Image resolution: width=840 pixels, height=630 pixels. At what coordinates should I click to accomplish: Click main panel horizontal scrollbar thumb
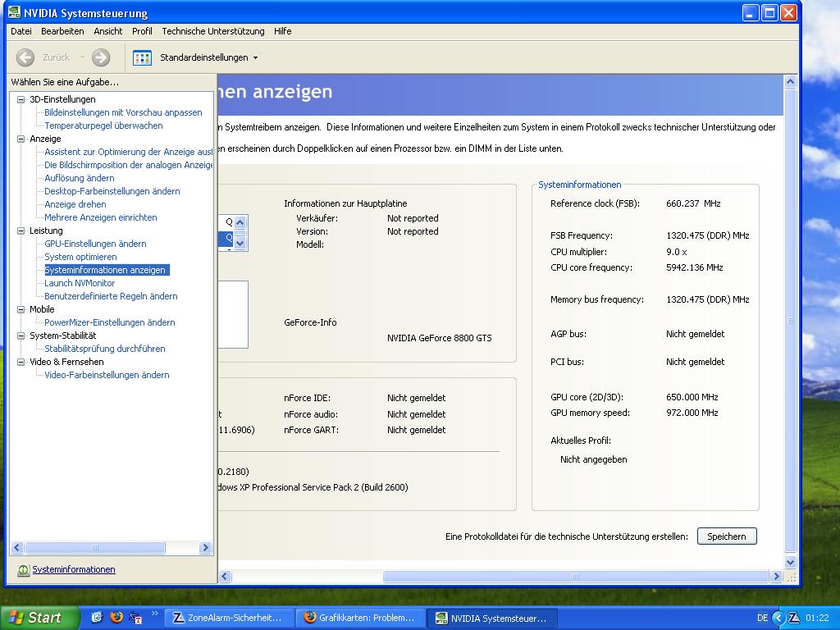pyautogui.click(x=575, y=577)
